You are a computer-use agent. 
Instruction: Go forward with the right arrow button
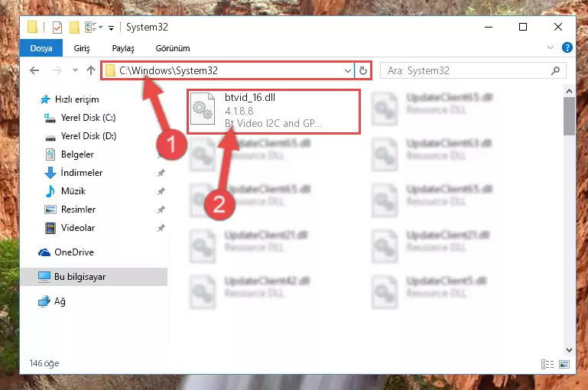pyautogui.click(x=57, y=70)
